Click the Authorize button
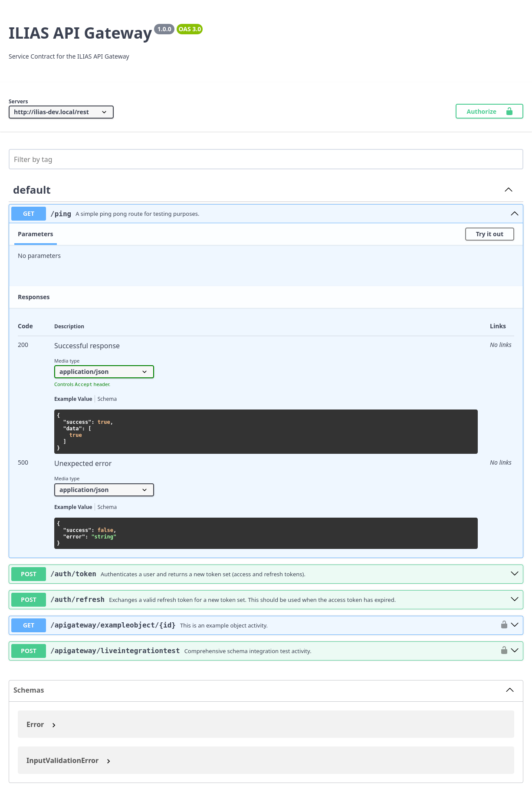 (x=489, y=112)
